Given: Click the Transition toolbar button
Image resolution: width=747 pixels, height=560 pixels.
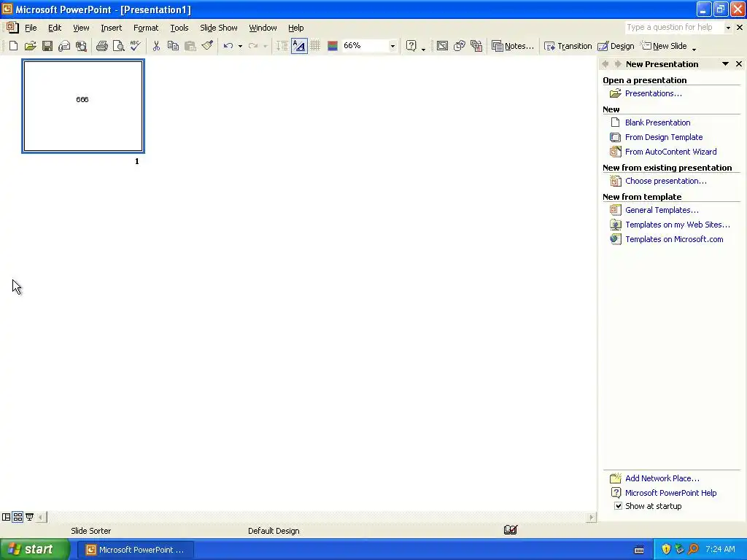Looking at the screenshot, I should (x=568, y=46).
